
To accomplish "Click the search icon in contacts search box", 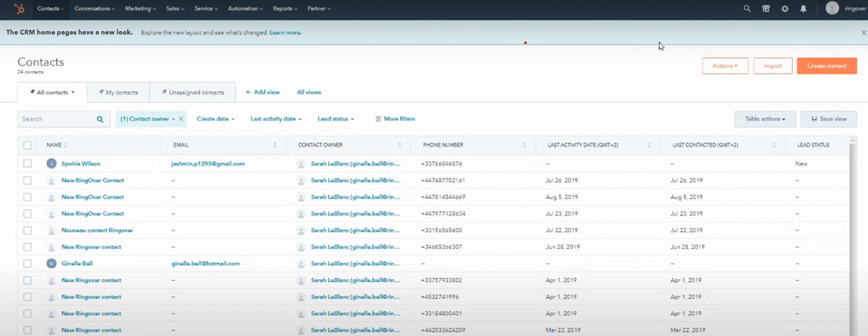I will [101, 119].
